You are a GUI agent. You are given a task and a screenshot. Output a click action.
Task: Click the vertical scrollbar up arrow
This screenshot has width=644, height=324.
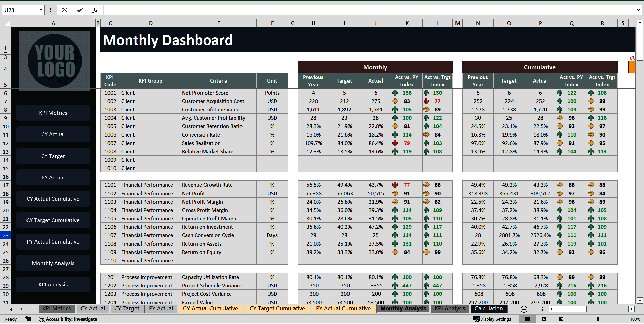640,23
